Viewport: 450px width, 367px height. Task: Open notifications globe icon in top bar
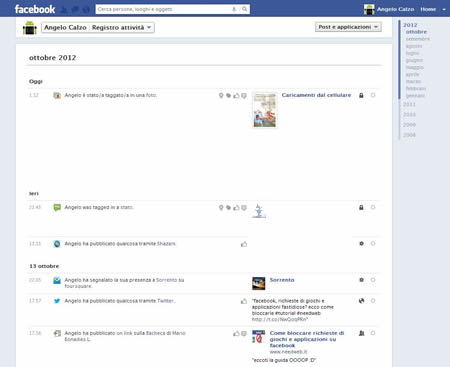coord(86,10)
